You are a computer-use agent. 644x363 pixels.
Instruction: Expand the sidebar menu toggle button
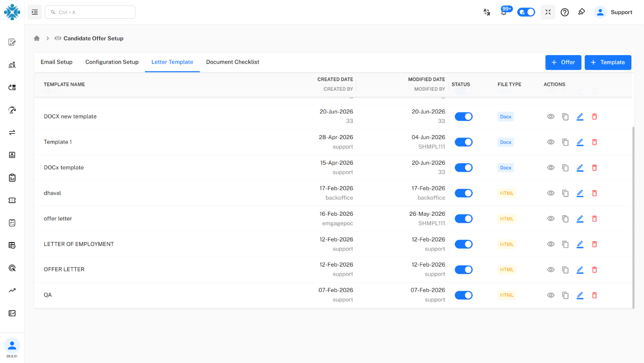[35, 12]
